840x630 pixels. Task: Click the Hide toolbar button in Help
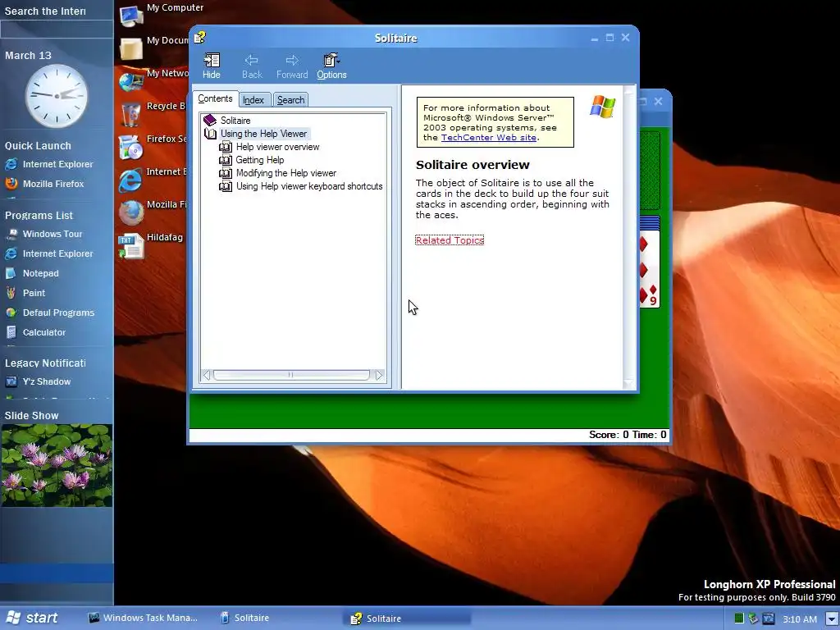pyautogui.click(x=211, y=66)
